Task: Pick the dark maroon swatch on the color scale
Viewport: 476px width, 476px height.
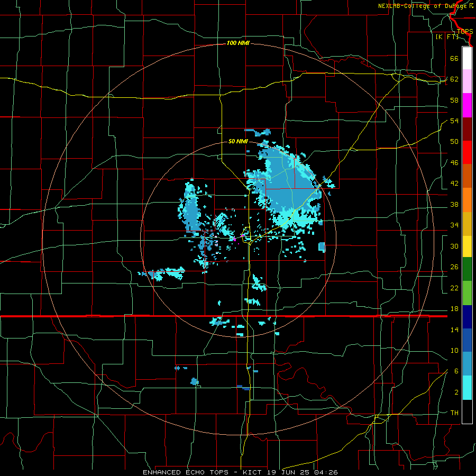Action: coord(467,129)
